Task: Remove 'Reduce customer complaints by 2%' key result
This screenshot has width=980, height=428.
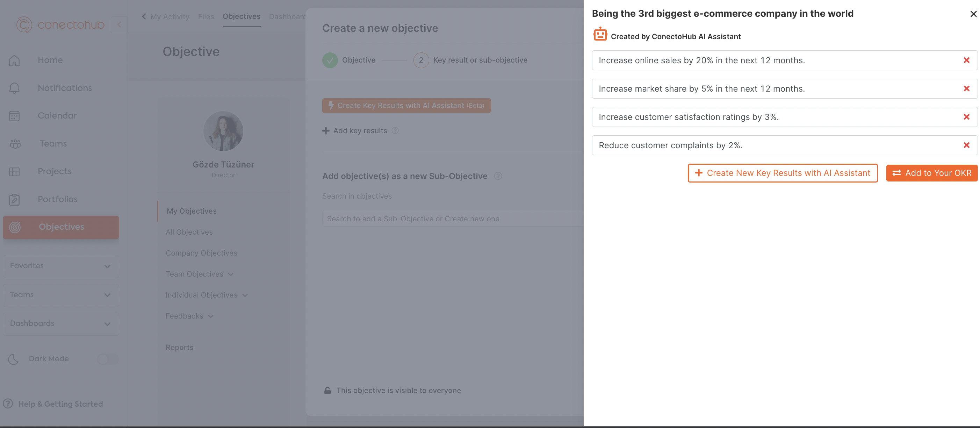Action: coord(967,145)
